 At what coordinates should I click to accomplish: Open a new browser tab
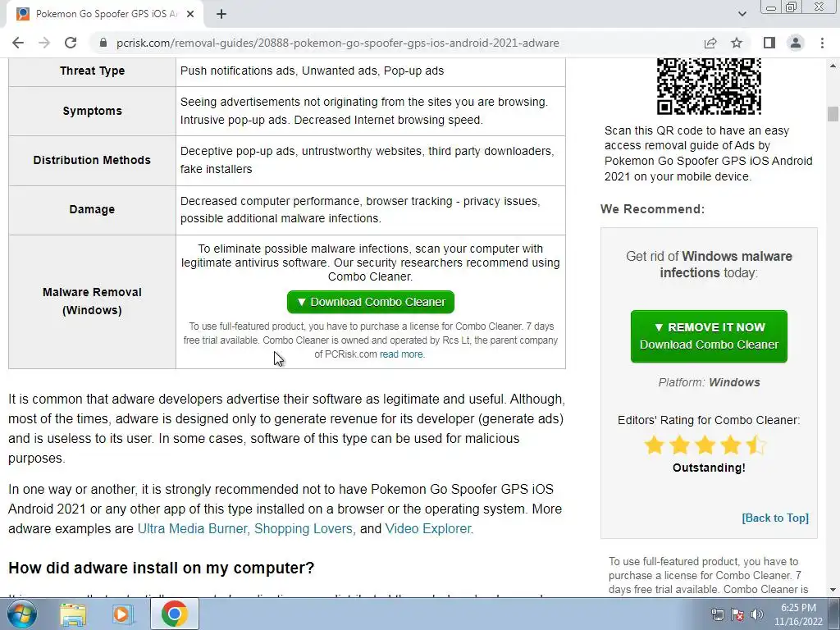coord(221,15)
